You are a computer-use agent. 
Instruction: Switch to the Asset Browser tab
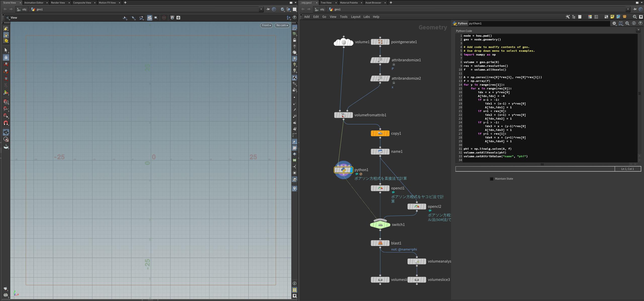(x=373, y=3)
